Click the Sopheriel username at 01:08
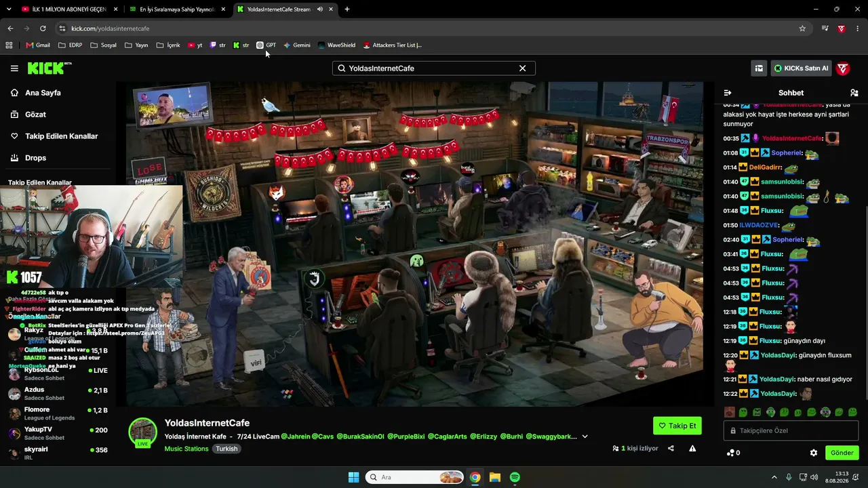Viewport: 868px width, 488px height. [x=787, y=153]
